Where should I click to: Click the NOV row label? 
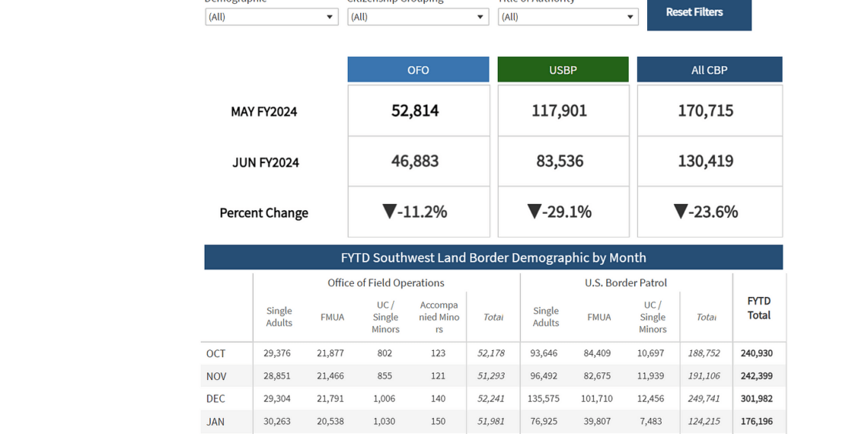216,376
